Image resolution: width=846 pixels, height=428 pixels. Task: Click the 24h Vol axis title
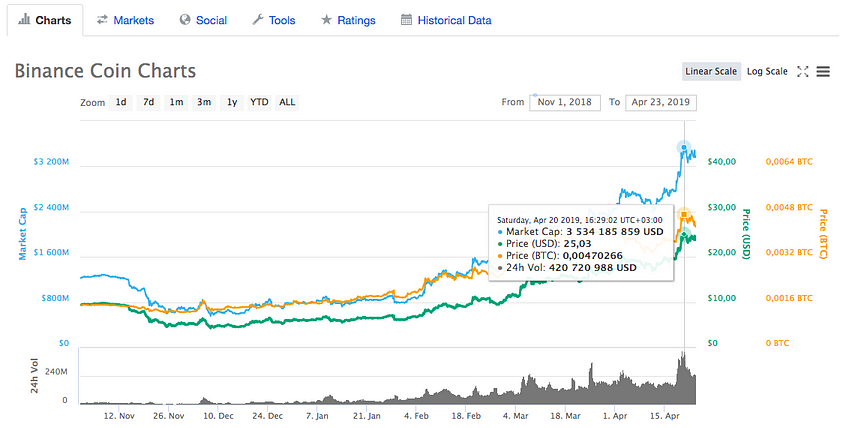[x=35, y=376]
